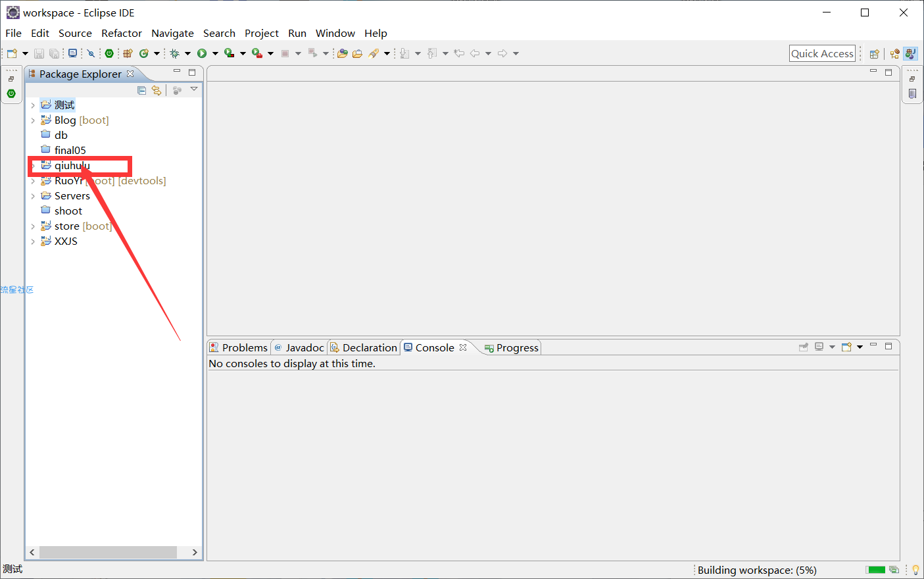The height and width of the screenshot is (579, 924).
Task: Switch to the Java EE perspective
Action: pos(894,54)
